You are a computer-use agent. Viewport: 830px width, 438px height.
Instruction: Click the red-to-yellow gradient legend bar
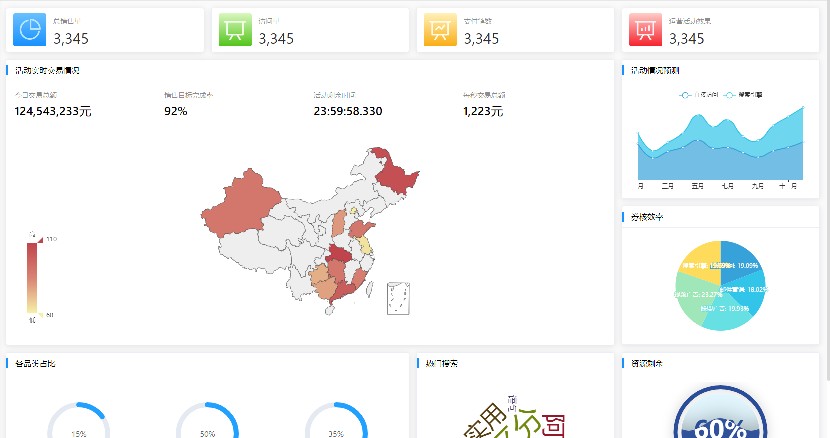(x=32, y=278)
